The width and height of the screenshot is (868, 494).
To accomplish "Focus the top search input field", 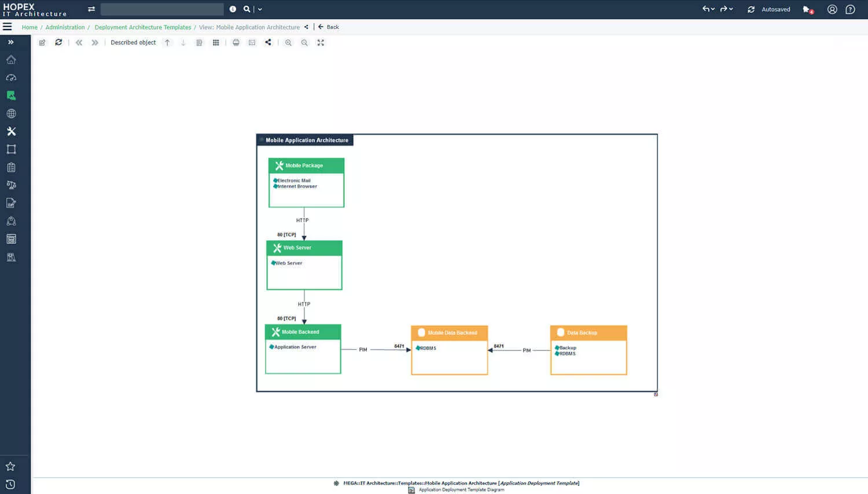I will tap(162, 9).
